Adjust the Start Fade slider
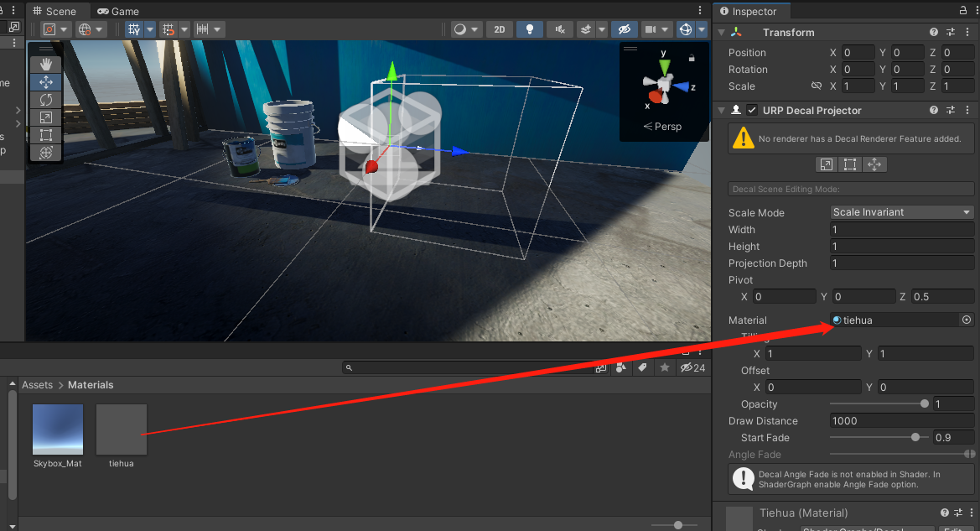The height and width of the screenshot is (531, 980). click(x=879, y=438)
